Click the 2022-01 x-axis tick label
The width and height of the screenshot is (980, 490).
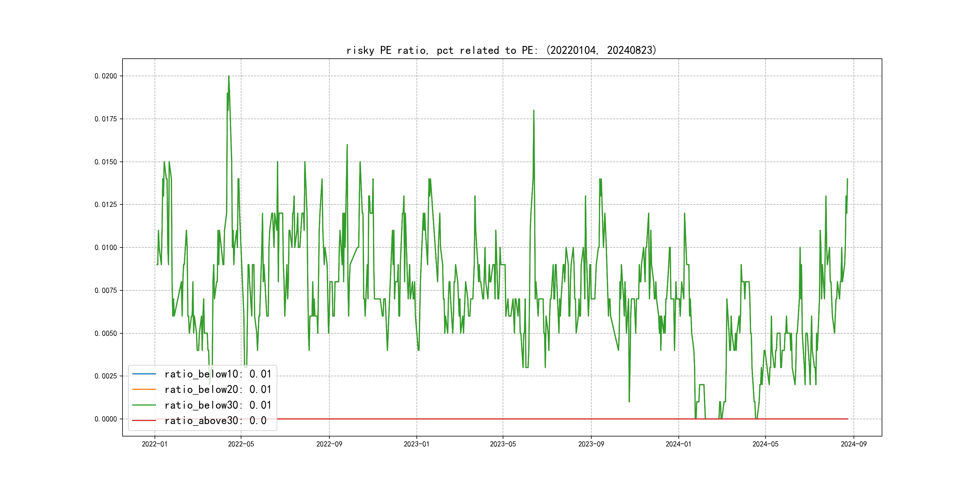pos(155,444)
